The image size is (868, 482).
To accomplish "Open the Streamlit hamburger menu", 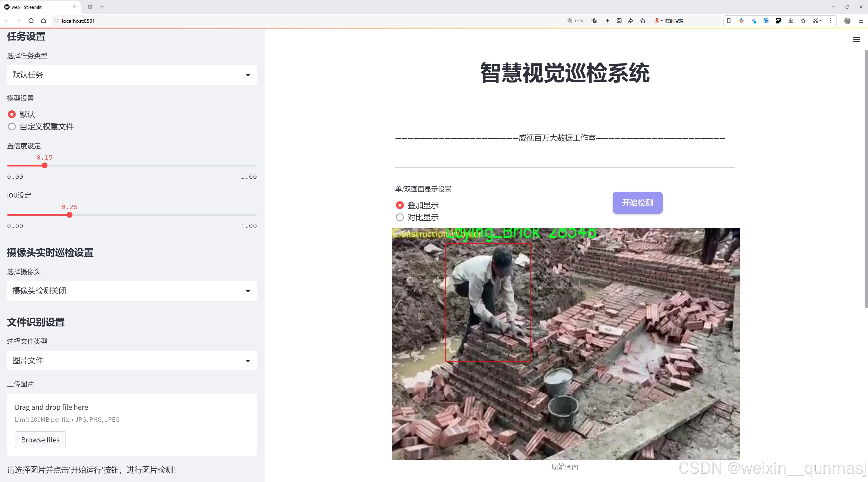I will [856, 40].
